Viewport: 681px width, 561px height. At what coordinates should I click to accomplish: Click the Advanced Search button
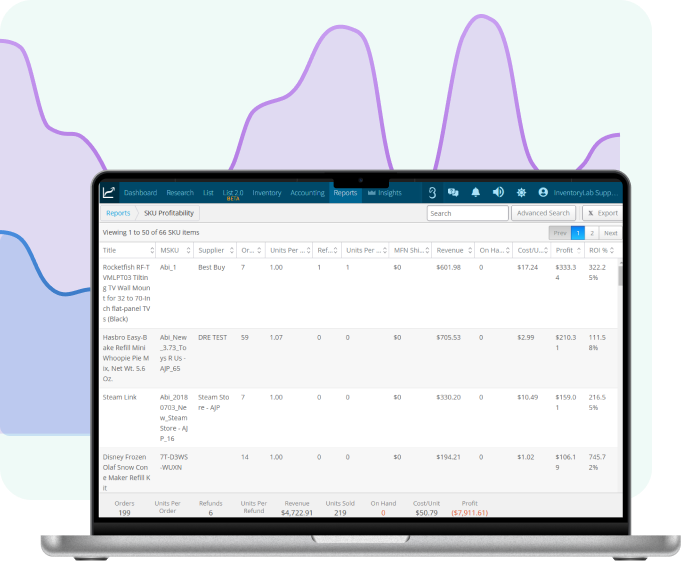543,213
